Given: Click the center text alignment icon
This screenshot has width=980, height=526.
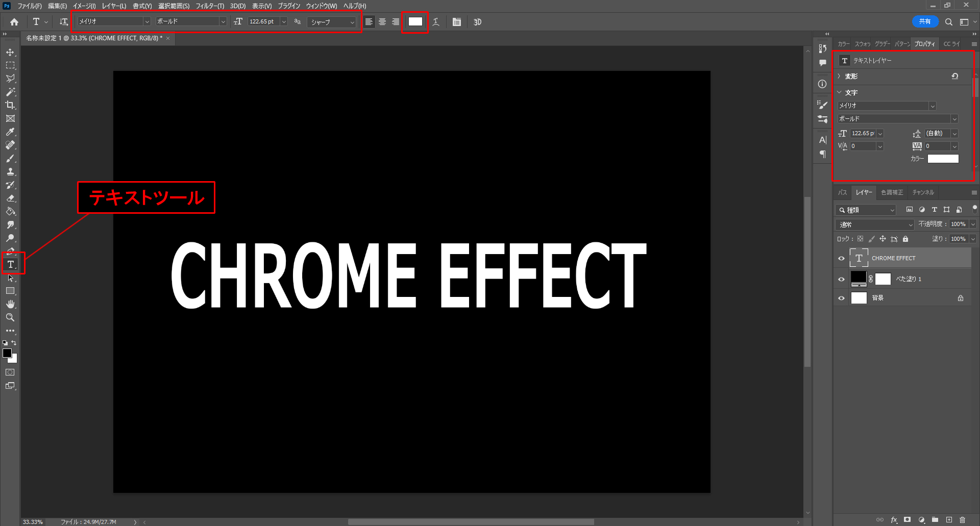Looking at the screenshot, I should pyautogui.click(x=382, y=22).
